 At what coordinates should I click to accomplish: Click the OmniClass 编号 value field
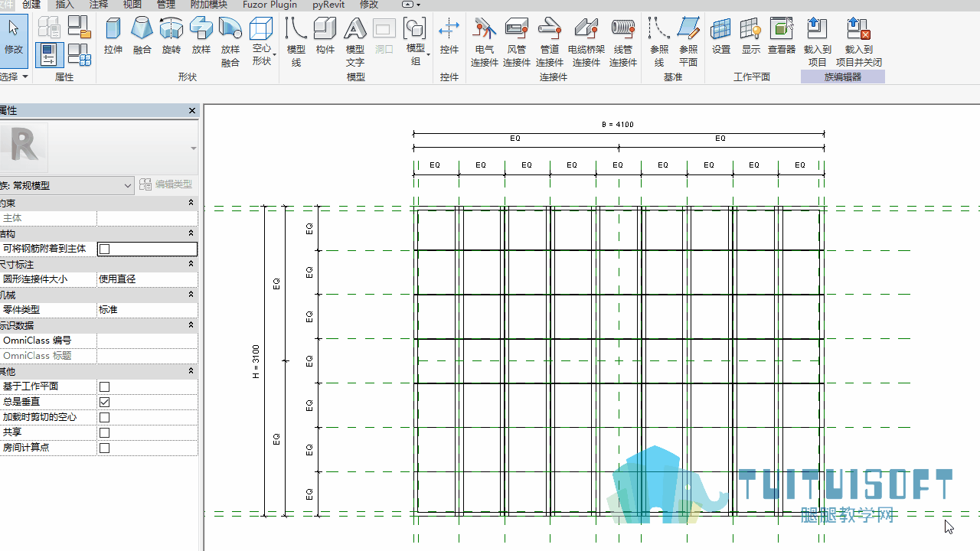(147, 341)
